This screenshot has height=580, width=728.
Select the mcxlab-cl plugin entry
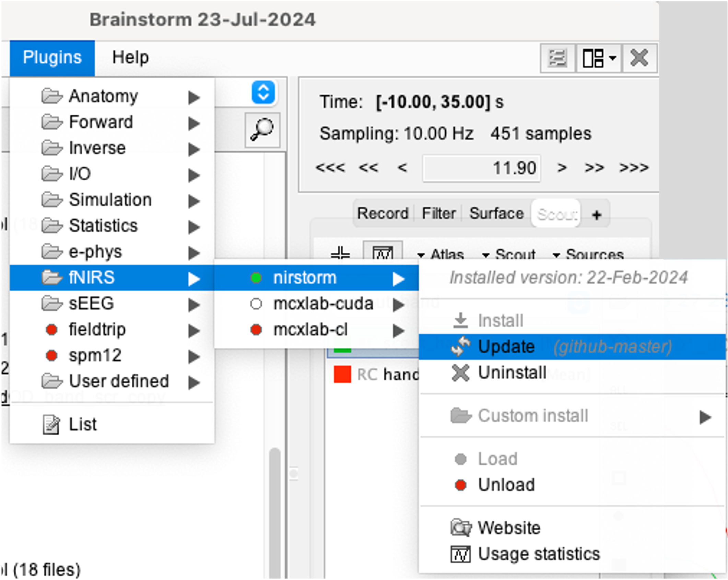(310, 330)
